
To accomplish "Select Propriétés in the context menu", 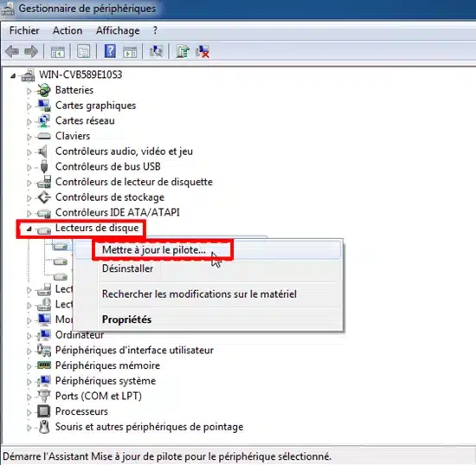I will coord(126,320).
